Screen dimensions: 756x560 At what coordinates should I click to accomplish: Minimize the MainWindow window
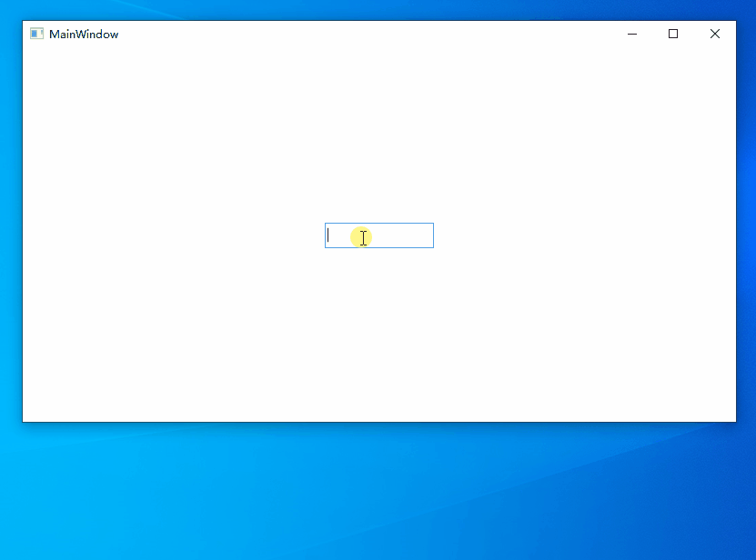pyautogui.click(x=632, y=34)
